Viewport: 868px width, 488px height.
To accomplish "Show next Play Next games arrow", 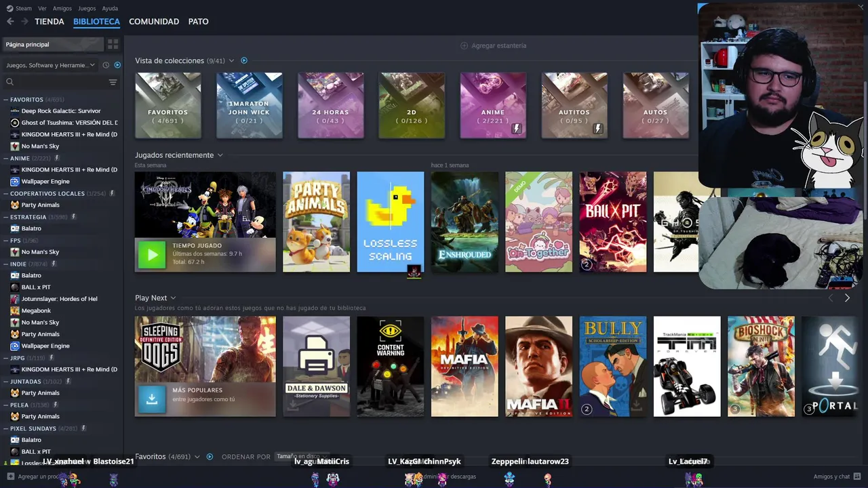I will pyautogui.click(x=847, y=298).
